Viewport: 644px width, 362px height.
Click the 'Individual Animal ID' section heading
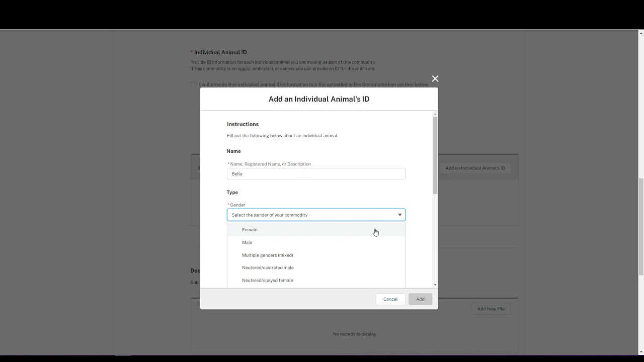pos(220,52)
